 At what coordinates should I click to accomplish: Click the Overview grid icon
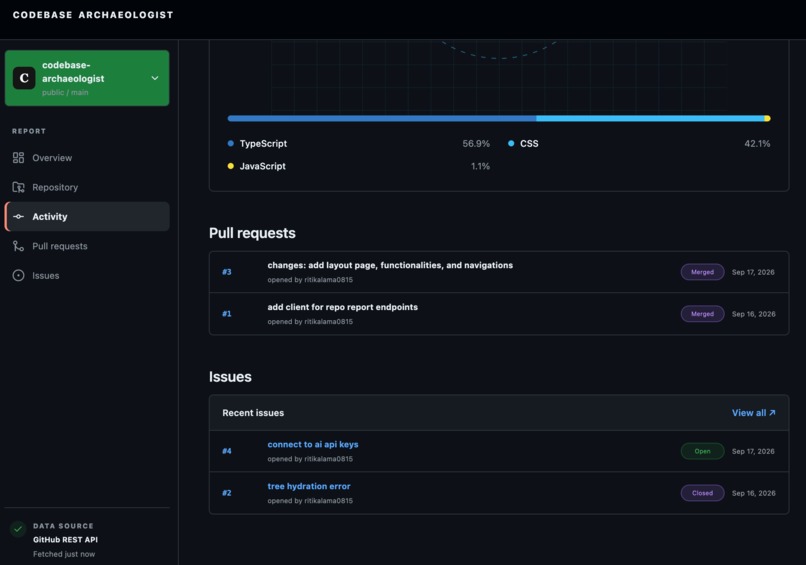19,158
